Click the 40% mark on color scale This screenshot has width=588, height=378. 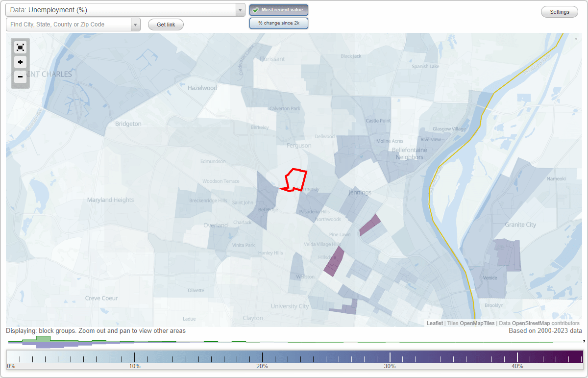pos(517,366)
